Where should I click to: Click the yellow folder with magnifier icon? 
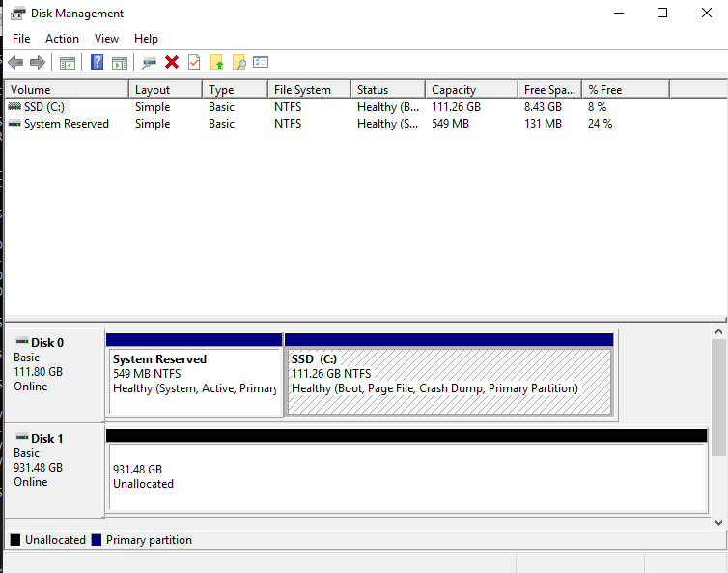(239, 62)
